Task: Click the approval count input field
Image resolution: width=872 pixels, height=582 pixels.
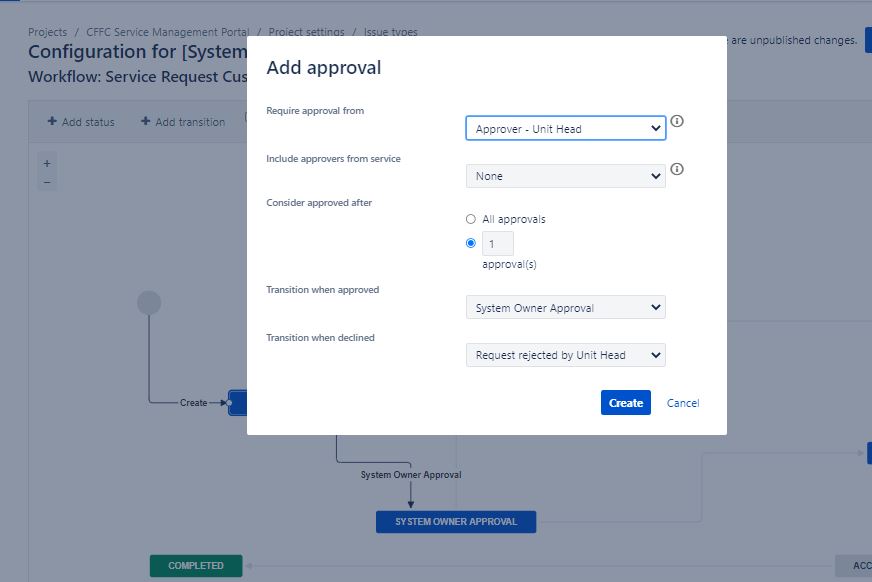Action: (x=498, y=243)
